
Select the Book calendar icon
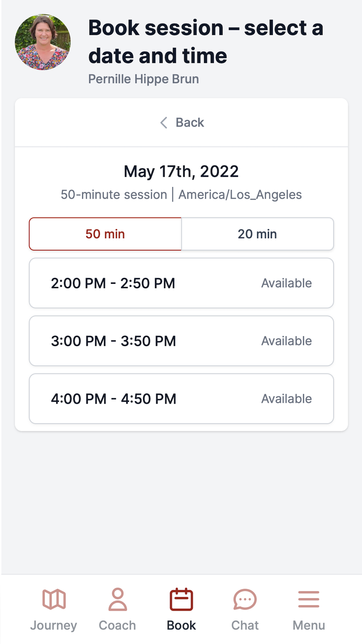click(x=181, y=599)
